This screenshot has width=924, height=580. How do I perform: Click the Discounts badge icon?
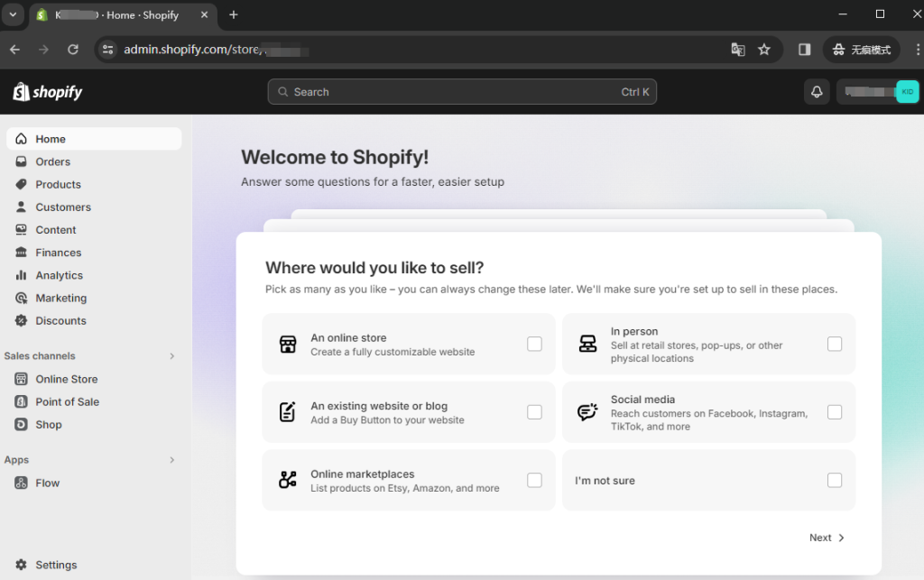tap(22, 320)
